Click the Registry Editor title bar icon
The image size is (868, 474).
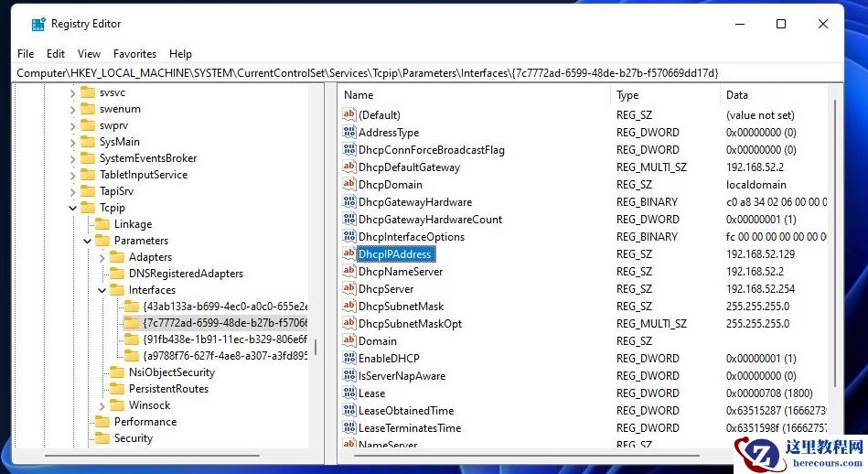[x=38, y=24]
